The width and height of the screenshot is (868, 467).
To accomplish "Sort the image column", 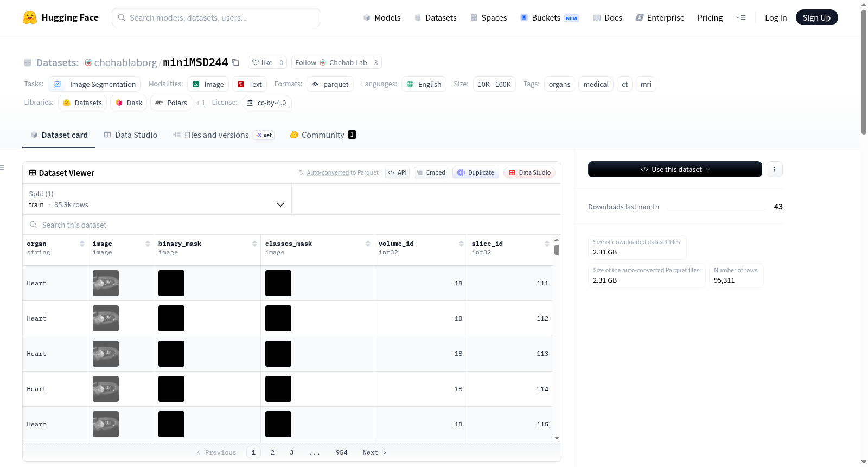I will click(x=148, y=244).
